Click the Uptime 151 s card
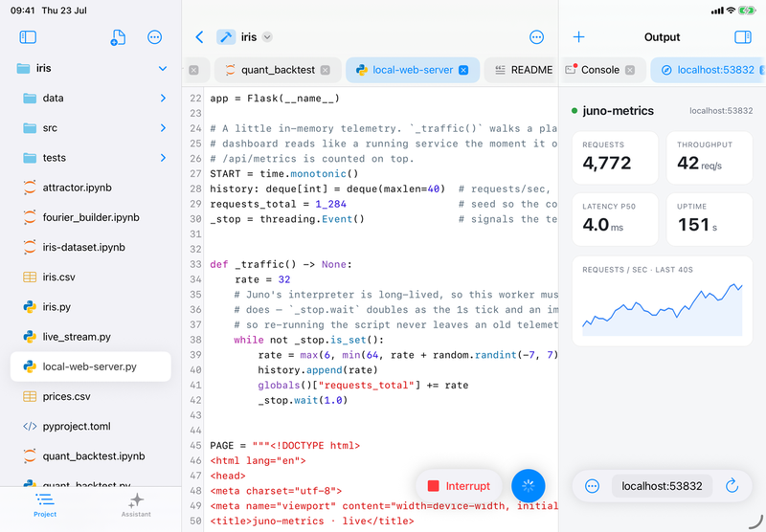 pos(710,220)
